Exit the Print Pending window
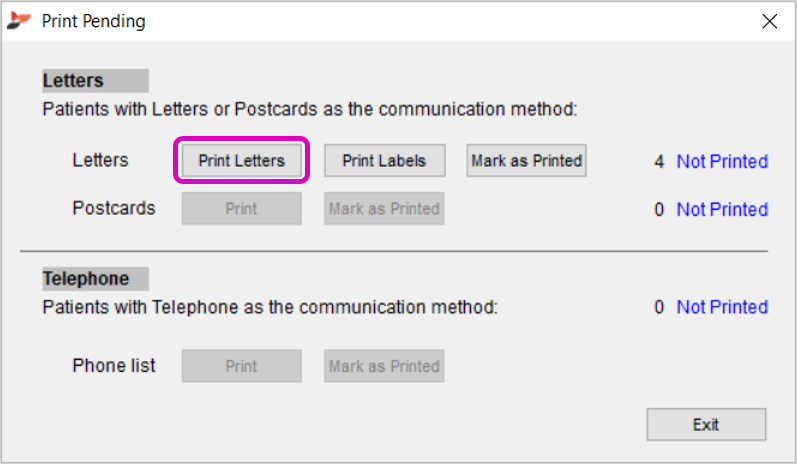The image size is (797, 464). coord(706,424)
